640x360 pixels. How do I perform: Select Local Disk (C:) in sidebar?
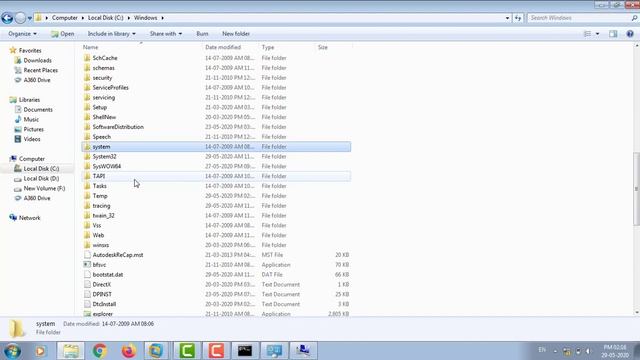tap(41, 169)
